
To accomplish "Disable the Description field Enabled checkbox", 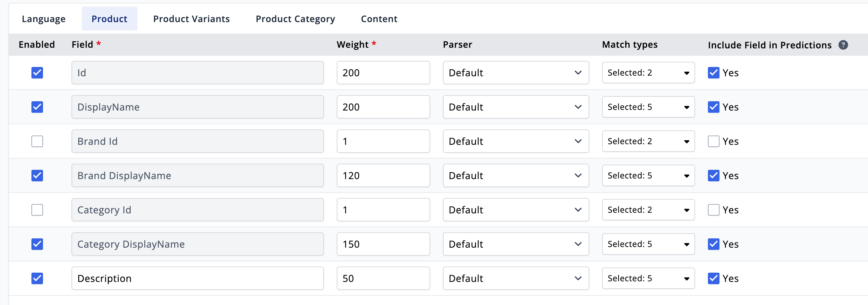I will (37, 278).
